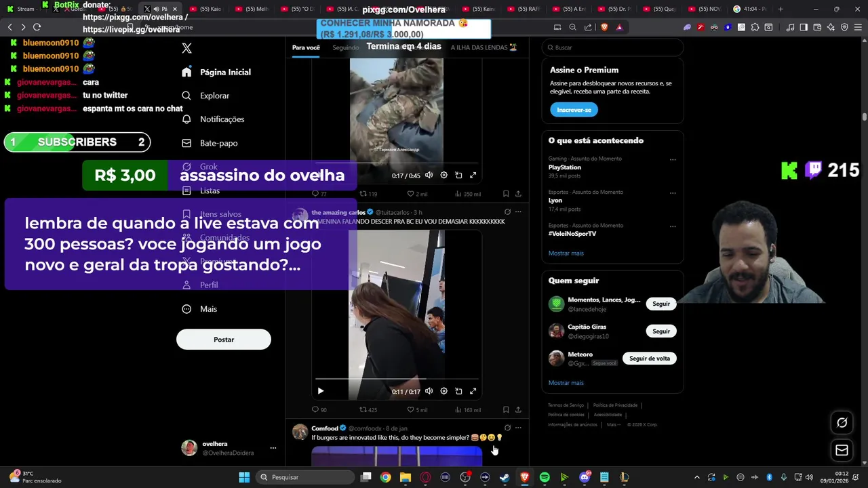The height and width of the screenshot is (488, 868).
Task: Open the X logo home icon
Action: (186, 48)
